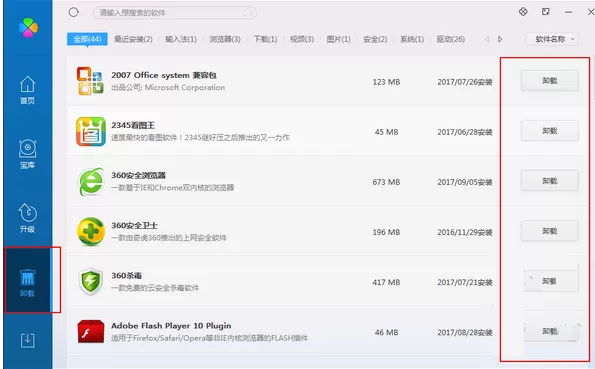
Task: Click the 2017/08/28安装 date
Action: click(465, 333)
